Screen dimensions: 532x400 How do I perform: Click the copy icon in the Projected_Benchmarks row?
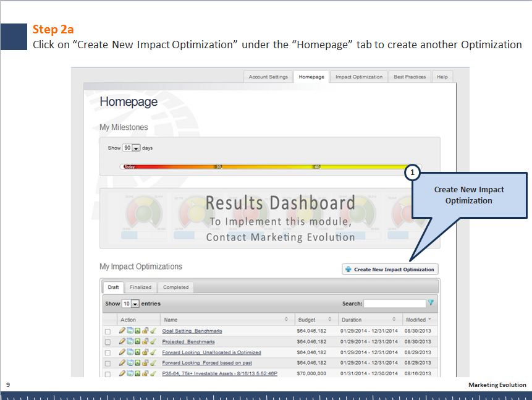coord(130,342)
